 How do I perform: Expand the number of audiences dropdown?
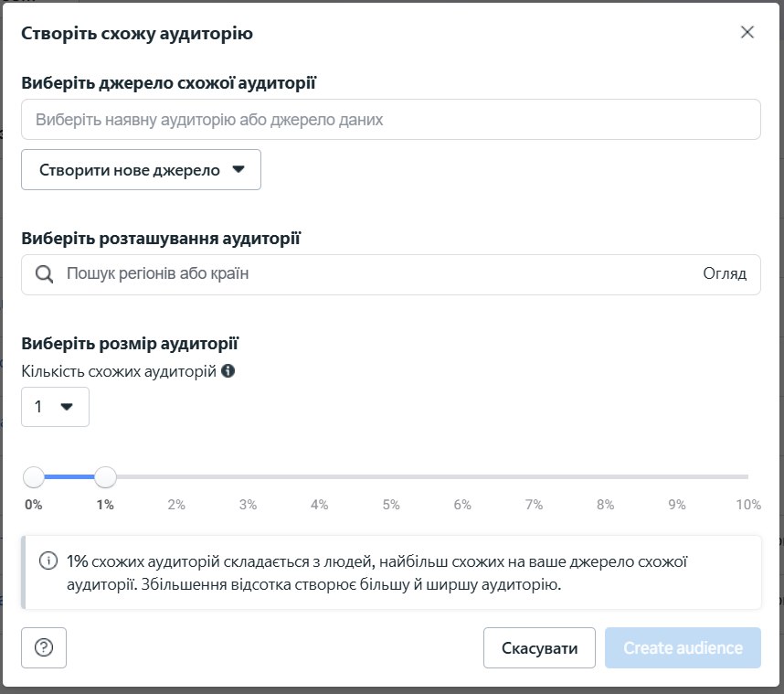[55, 407]
